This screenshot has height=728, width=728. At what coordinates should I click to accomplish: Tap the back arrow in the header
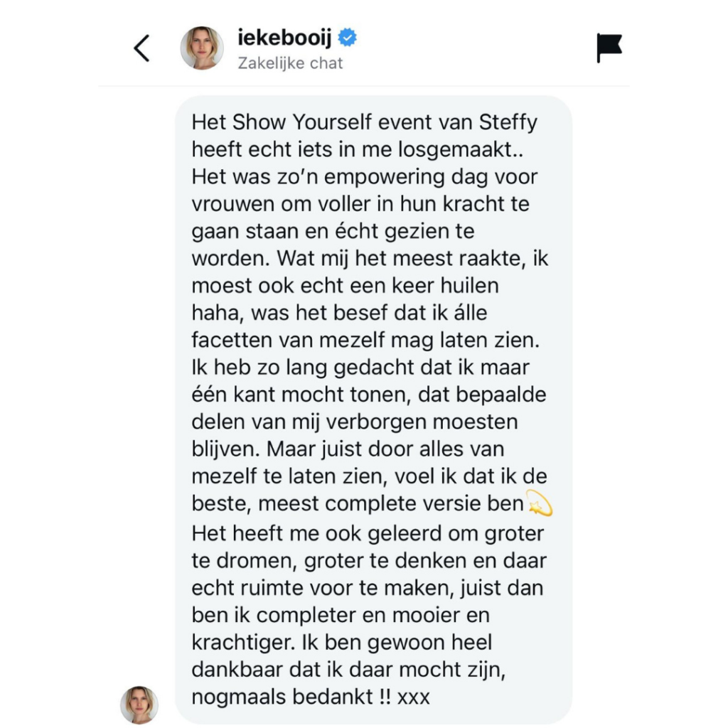coord(142,48)
